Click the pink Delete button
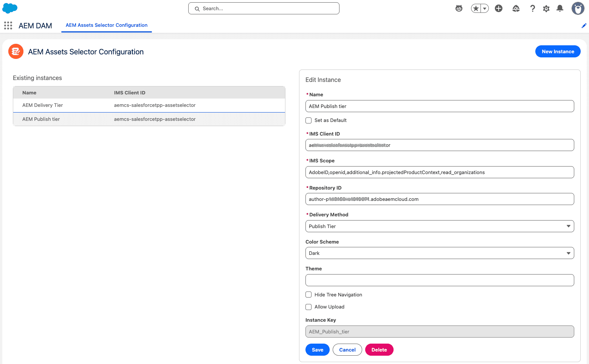Viewport: 589px width, 364px height. click(379, 350)
